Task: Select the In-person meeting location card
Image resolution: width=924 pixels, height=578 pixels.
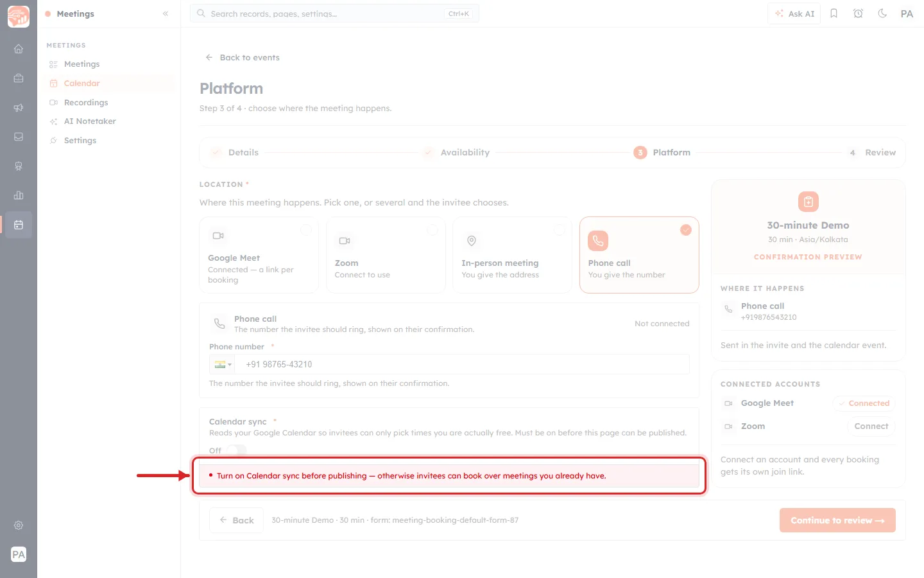Action: pyautogui.click(x=512, y=255)
